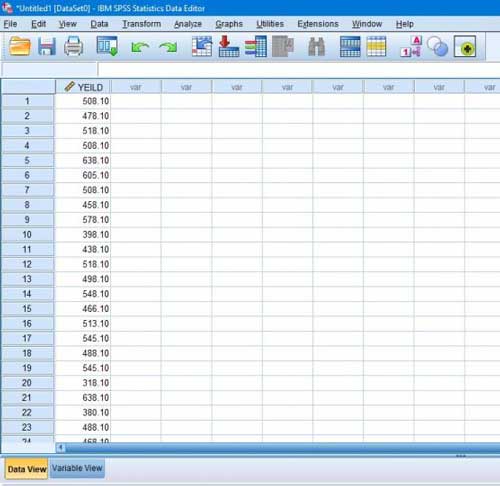Click the cell editor input bar

pos(299,69)
